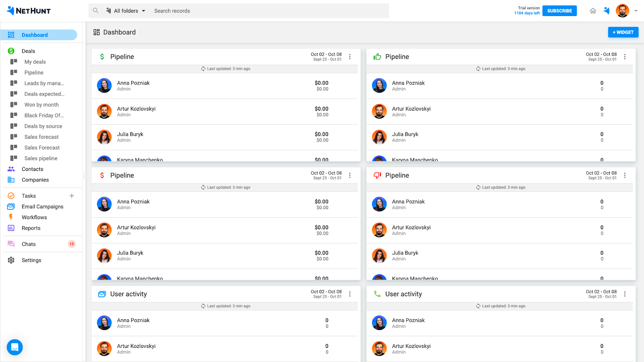Click the + WIDGET button
The width and height of the screenshot is (644, 362).
tap(623, 32)
